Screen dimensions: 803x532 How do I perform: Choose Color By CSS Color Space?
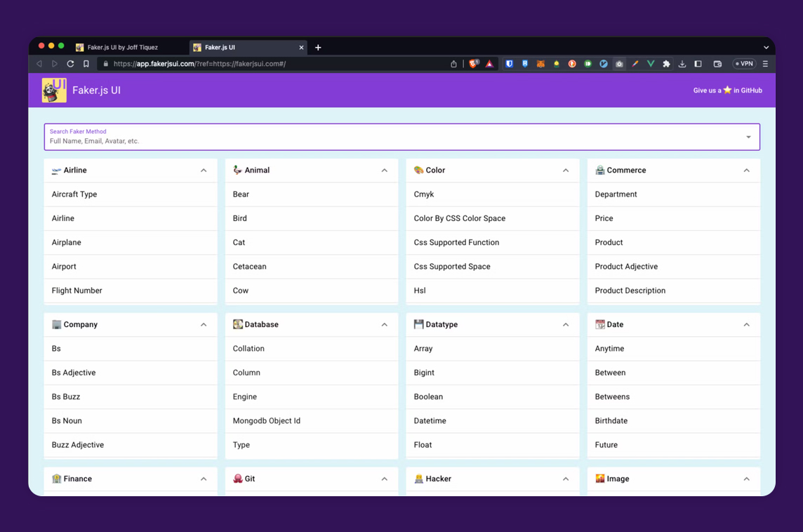pos(493,218)
